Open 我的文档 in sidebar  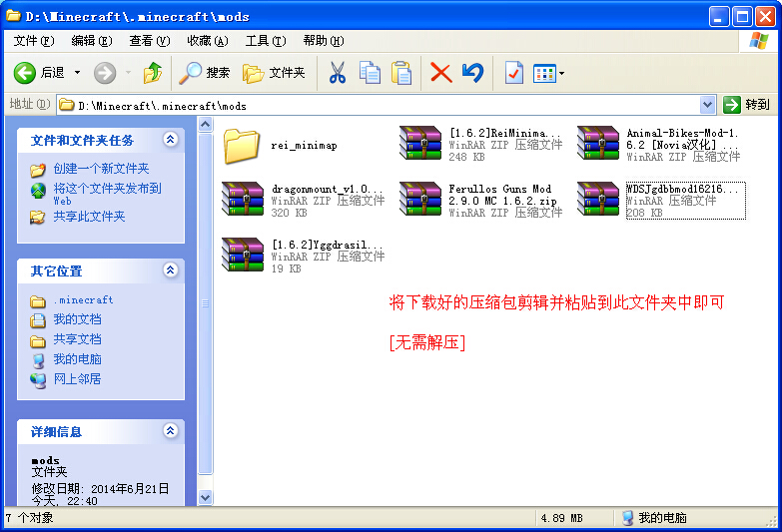tap(77, 319)
